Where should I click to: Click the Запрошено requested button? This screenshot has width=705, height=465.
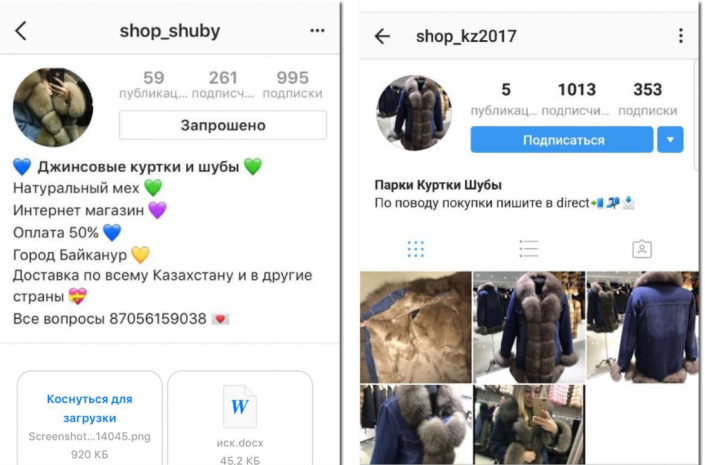223,125
